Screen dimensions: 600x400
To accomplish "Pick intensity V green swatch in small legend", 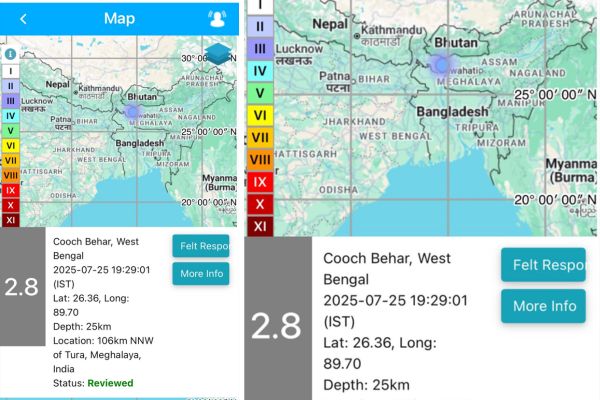I will click(x=10, y=130).
